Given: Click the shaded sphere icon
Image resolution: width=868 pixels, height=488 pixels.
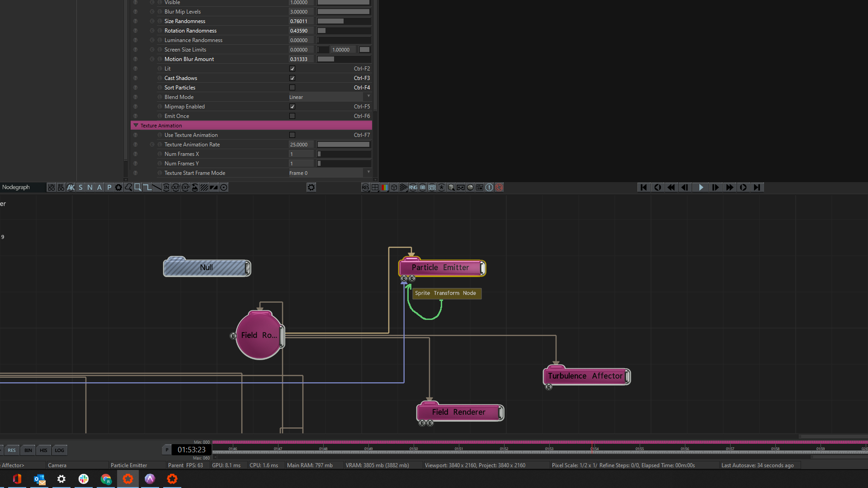Looking at the screenshot, I should point(470,188).
